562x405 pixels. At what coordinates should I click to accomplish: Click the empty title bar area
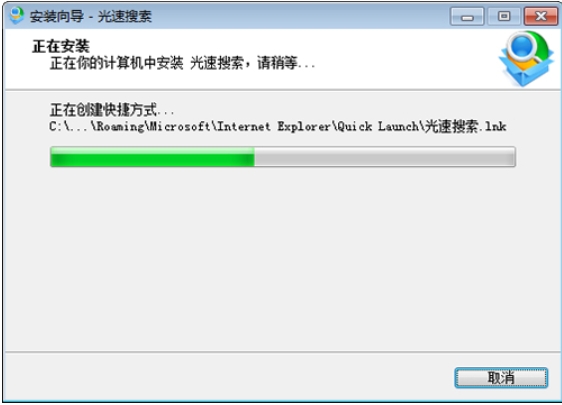pyautogui.click(x=300, y=16)
